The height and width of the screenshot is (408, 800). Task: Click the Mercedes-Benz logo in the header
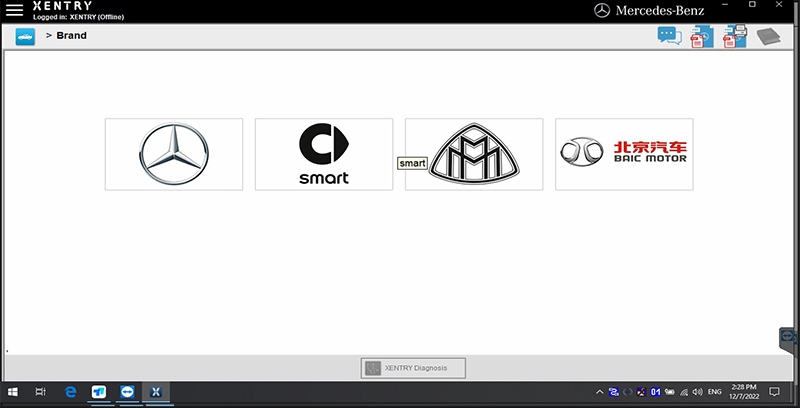pos(649,10)
